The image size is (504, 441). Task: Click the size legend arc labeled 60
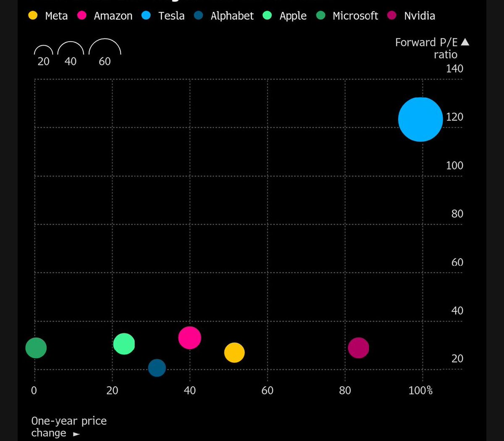[105, 46]
